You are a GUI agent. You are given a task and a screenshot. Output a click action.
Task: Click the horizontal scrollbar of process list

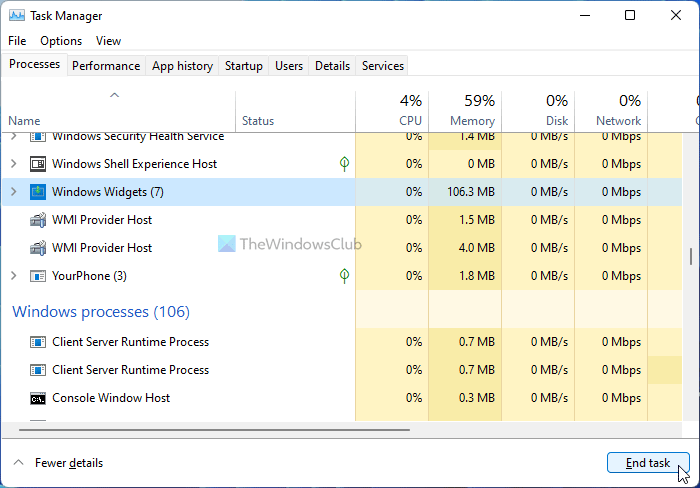[210, 430]
